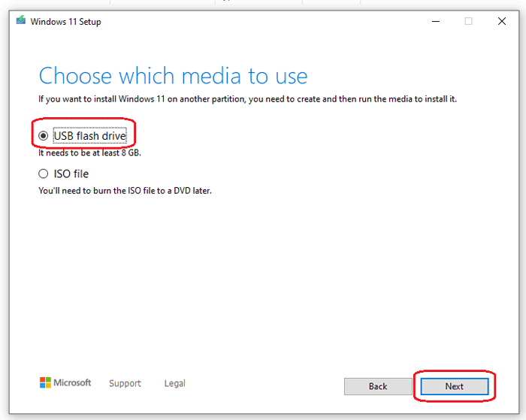This screenshot has height=420, width=526.
Task: Click the 'Choose which media to use' heading
Action: (173, 76)
